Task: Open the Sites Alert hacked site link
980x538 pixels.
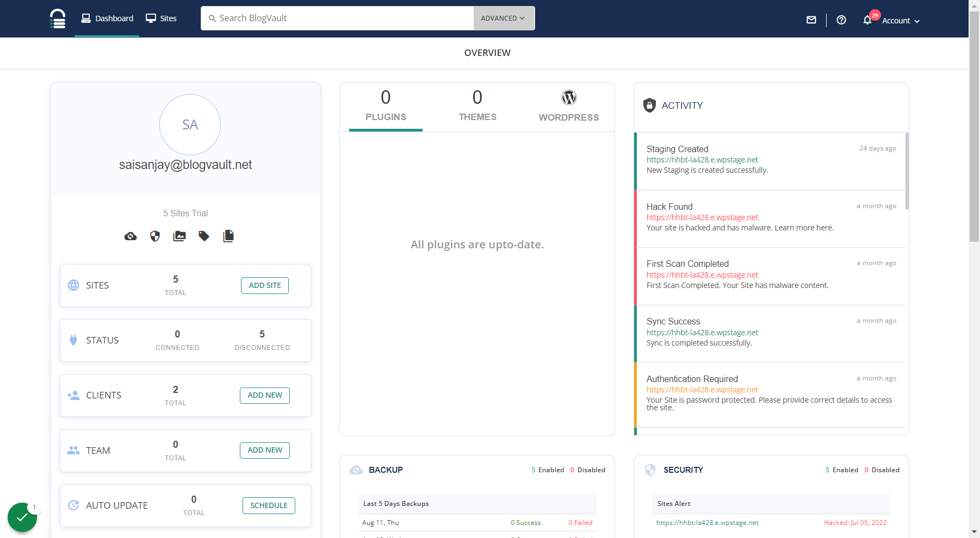Action: coord(708,523)
